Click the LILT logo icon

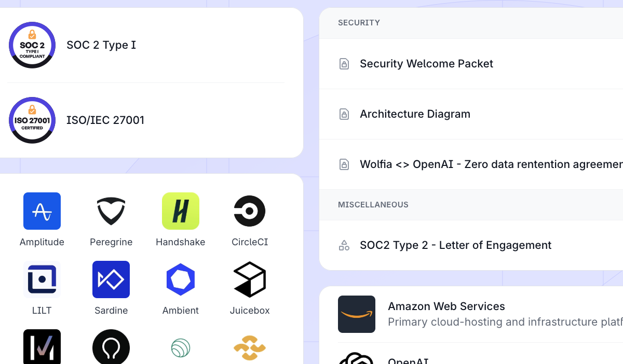(42, 279)
